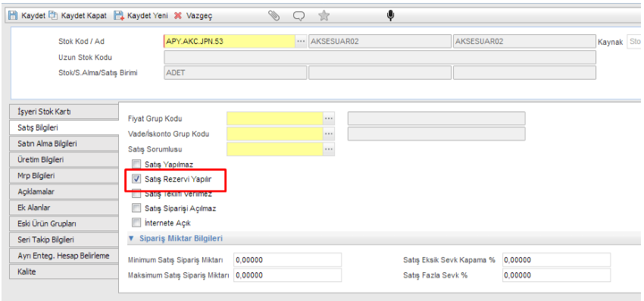This screenshot has width=644, height=301.
Task: Click the Uzun Stok Kodu field
Action: pyautogui.click(x=380, y=57)
